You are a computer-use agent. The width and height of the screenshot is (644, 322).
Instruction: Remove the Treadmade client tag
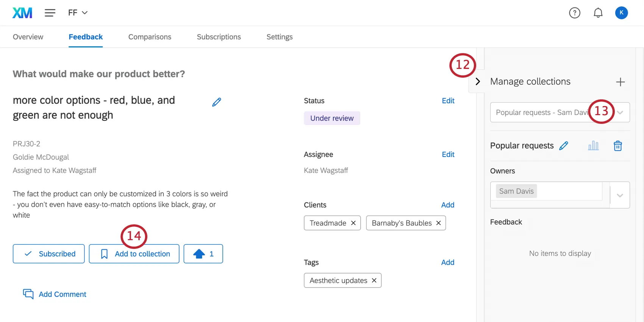coord(353,223)
